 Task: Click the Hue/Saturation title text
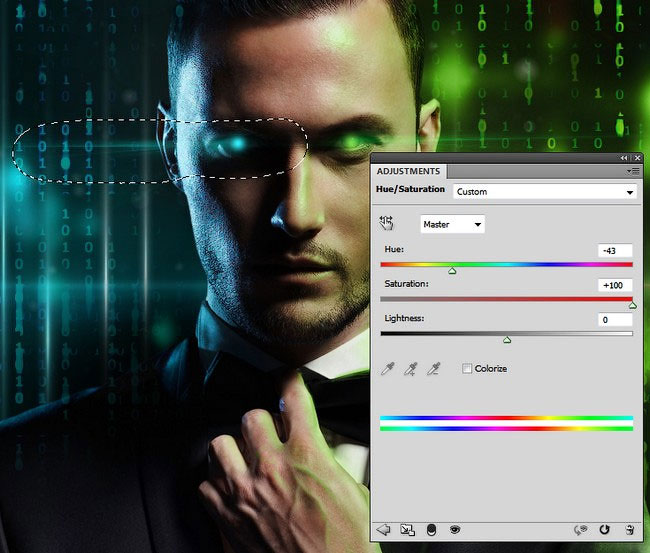point(410,189)
